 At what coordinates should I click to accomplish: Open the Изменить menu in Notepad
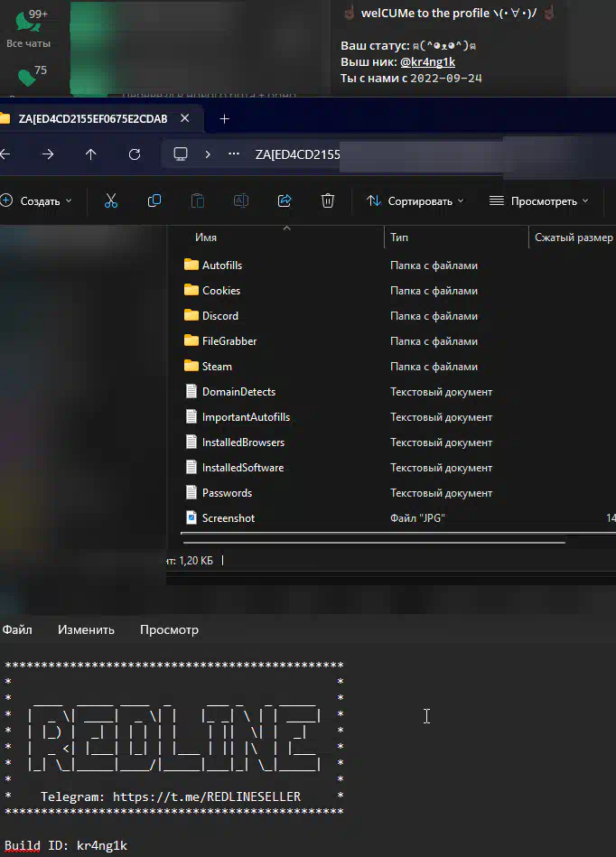click(86, 629)
